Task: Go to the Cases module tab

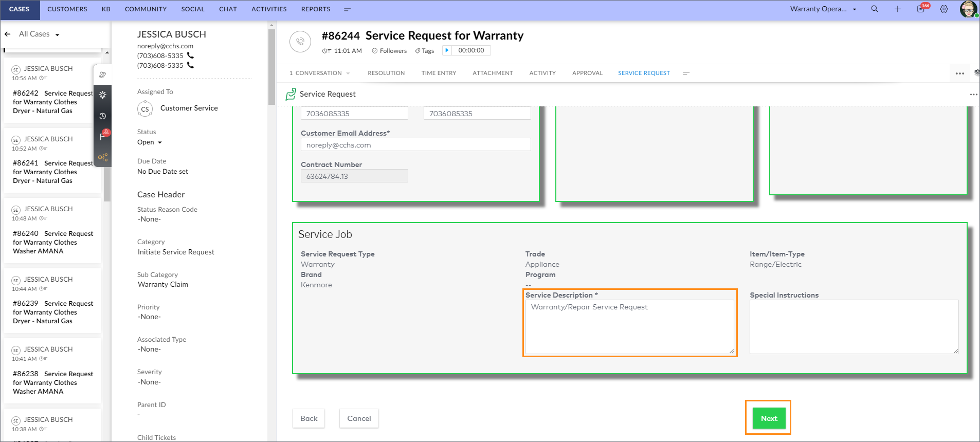Action: click(x=20, y=9)
